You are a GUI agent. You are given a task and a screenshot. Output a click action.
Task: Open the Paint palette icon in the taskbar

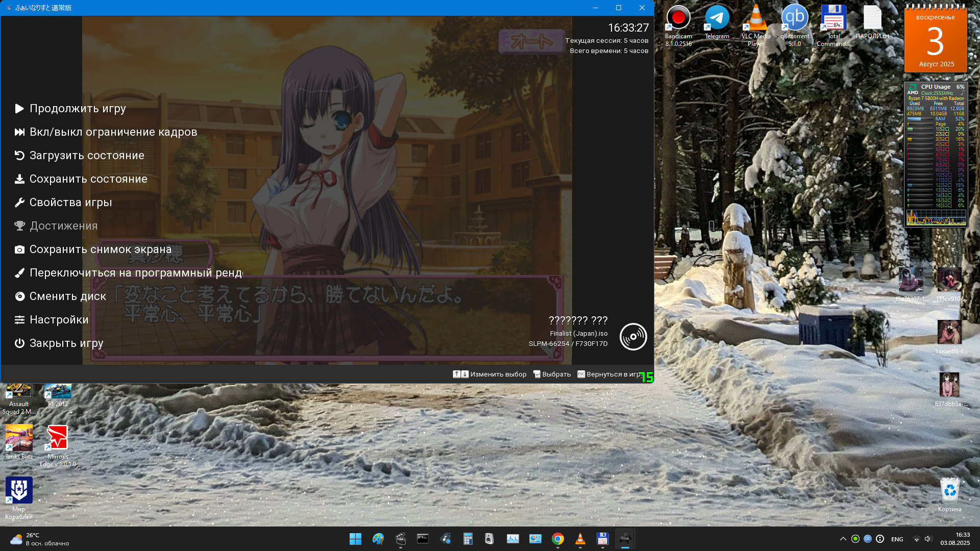pyautogui.click(x=378, y=539)
